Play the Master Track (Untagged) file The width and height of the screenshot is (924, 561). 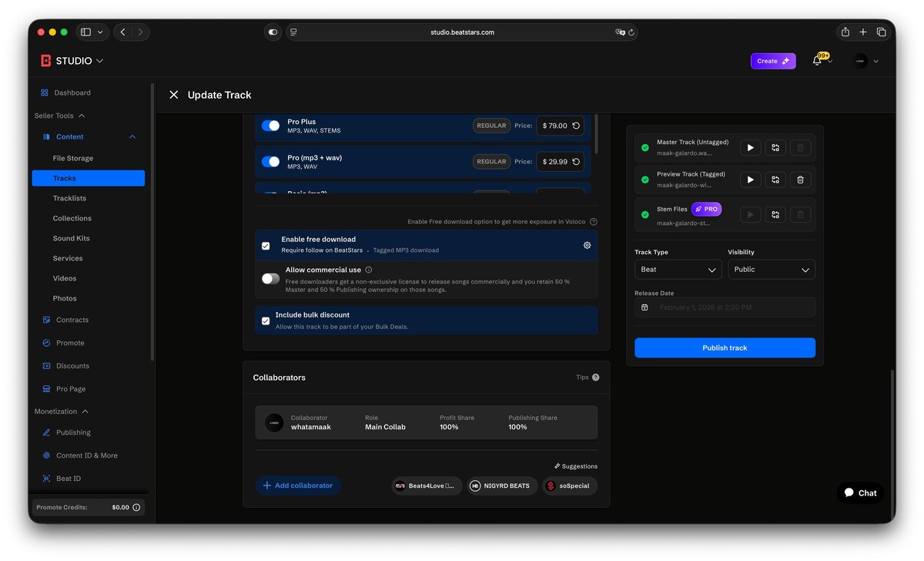[750, 148]
